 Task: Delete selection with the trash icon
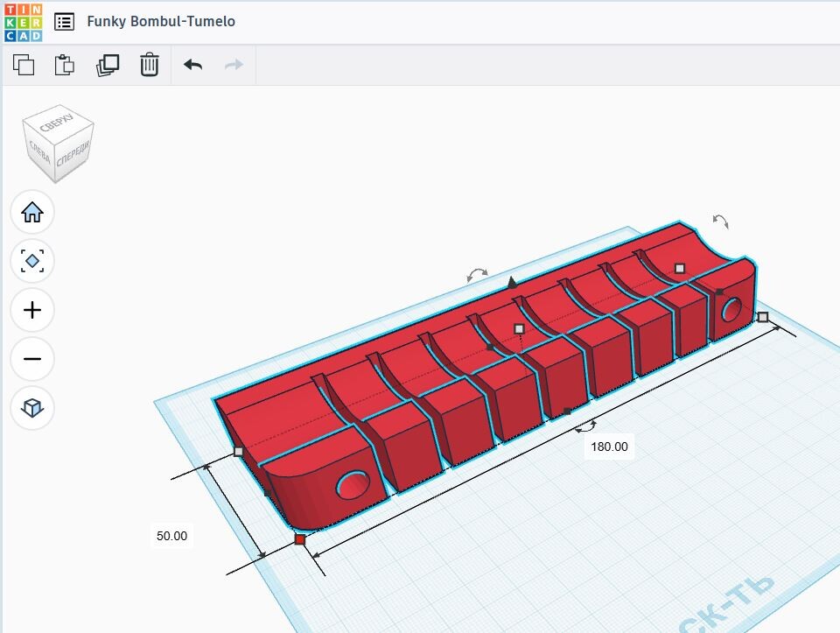pyautogui.click(x=150, y=65)
